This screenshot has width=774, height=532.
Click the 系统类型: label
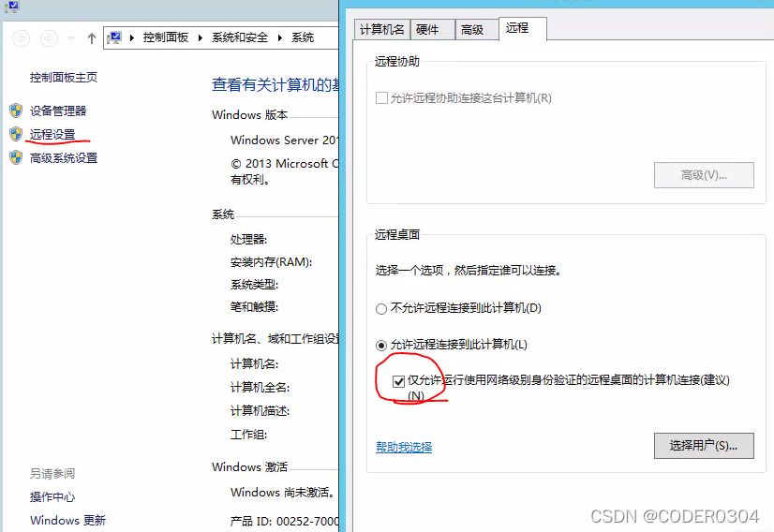[x=254, y=284]
